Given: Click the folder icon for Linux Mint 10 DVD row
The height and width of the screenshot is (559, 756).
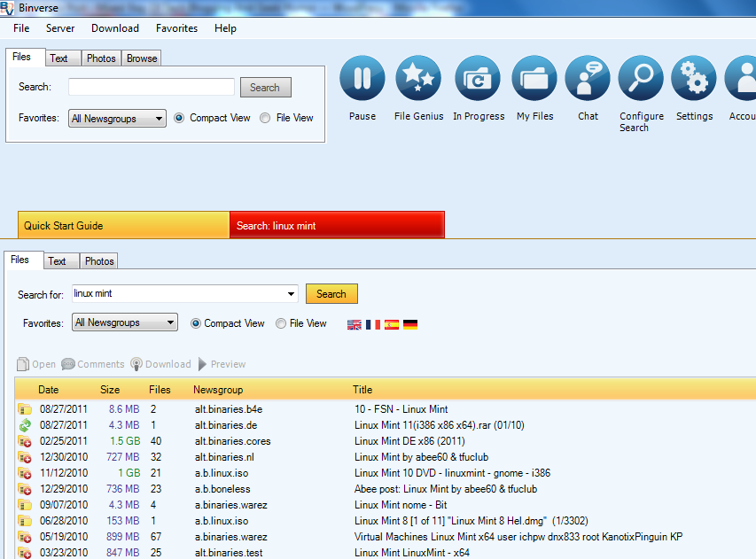Looking at the screenshot, I should [25, 473].
